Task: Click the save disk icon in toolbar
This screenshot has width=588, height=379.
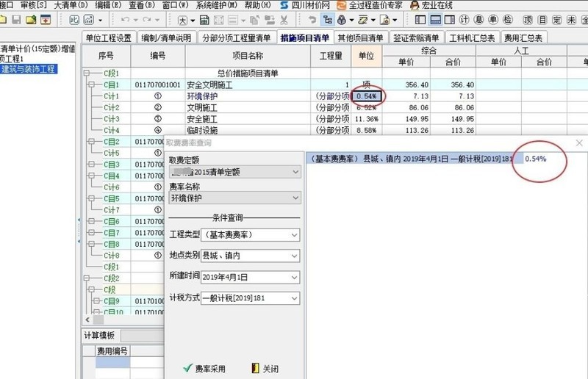Action: pos(16,20)
